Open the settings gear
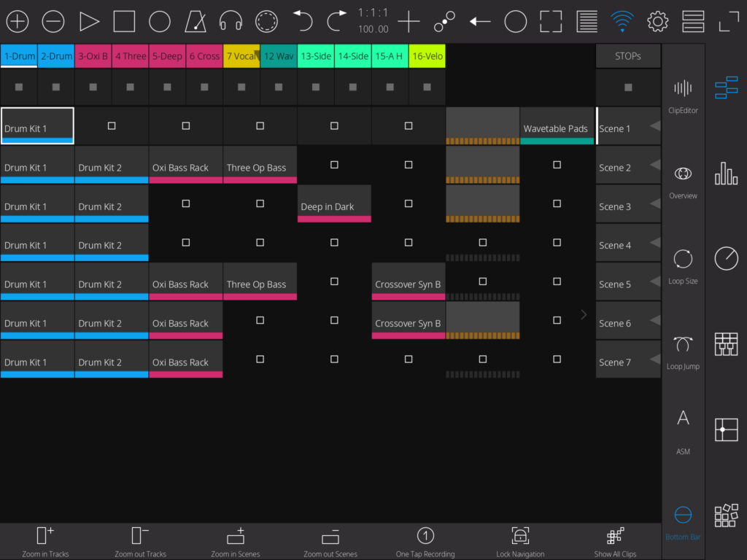This screenshot has height=560, width=747. click(x=658, y=22)
